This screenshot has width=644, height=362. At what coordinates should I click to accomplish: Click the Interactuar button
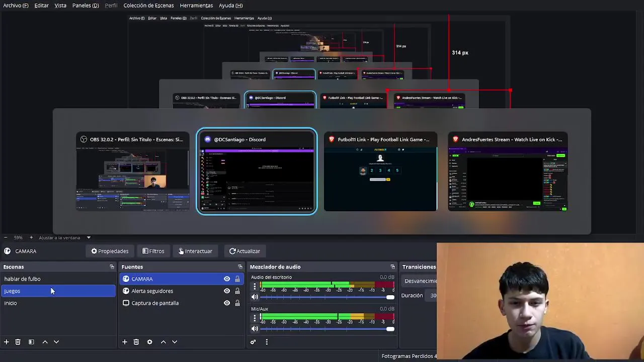195,251
